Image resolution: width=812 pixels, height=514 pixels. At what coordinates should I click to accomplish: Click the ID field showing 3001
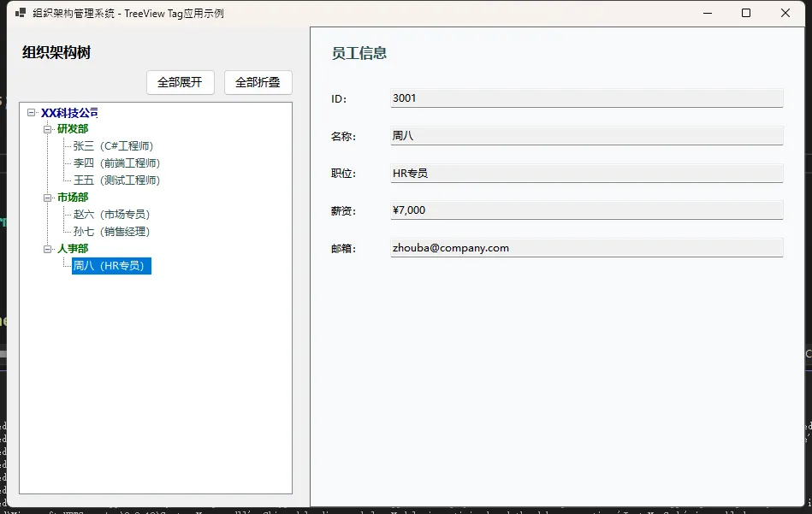[586, 98]
